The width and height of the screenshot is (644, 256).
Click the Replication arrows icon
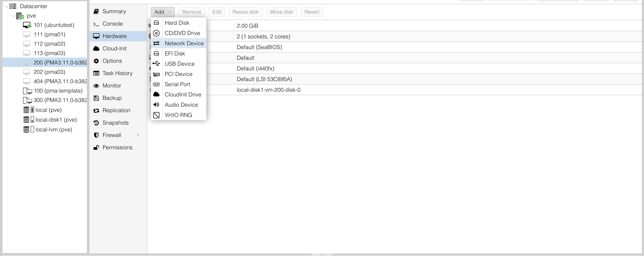click(96, 111)
